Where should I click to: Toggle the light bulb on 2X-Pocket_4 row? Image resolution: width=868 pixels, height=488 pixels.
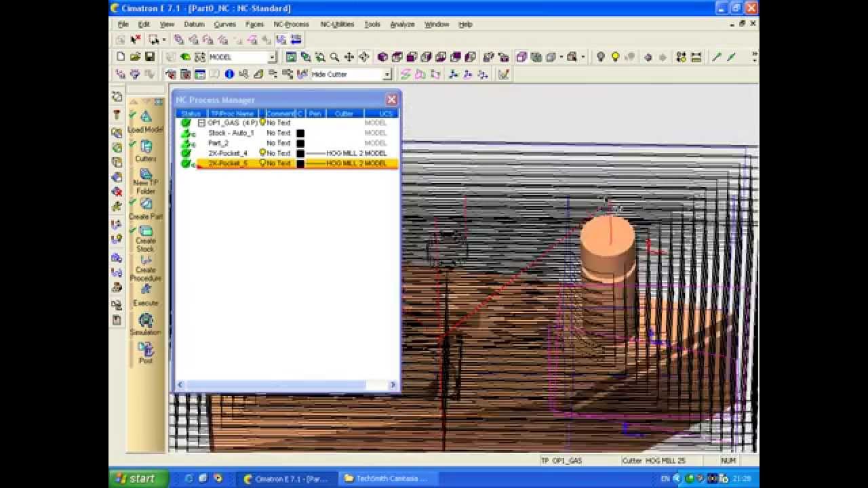click(x=262, y=153)
